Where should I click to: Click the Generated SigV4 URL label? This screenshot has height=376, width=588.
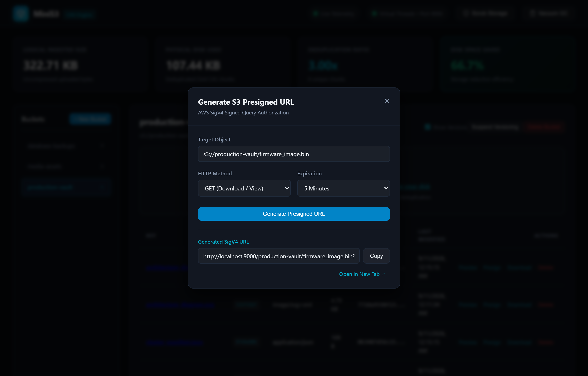coord(223,242)
